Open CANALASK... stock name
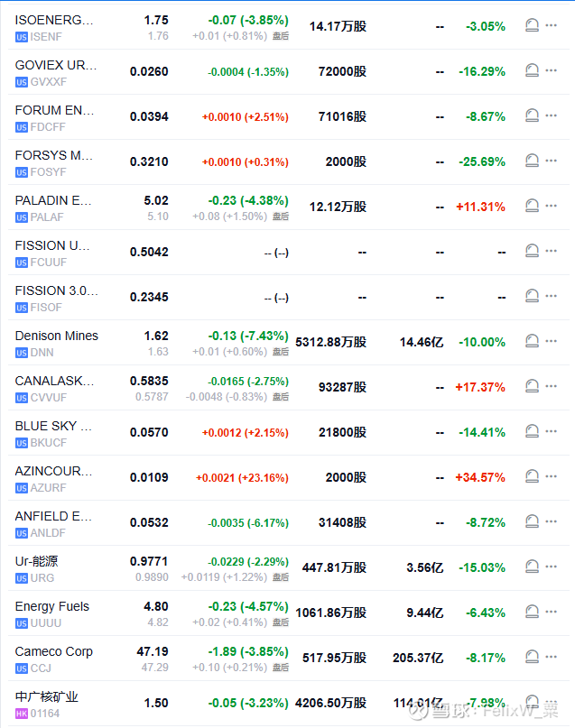This screenshot has height=728, width=575. (54, 381)
